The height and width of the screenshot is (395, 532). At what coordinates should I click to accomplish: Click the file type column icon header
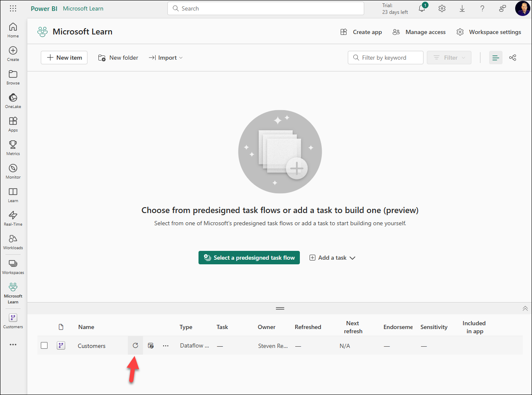(x=61, y=327)
